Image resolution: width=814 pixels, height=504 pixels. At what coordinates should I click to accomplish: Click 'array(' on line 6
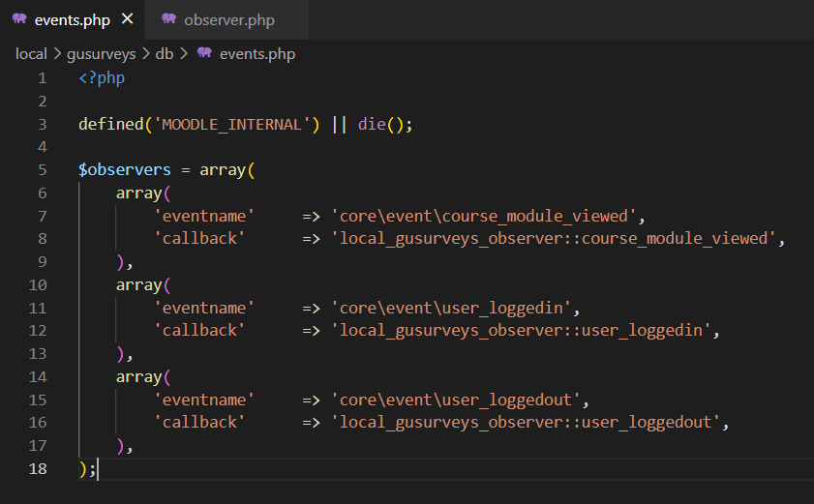pos(143,193)
